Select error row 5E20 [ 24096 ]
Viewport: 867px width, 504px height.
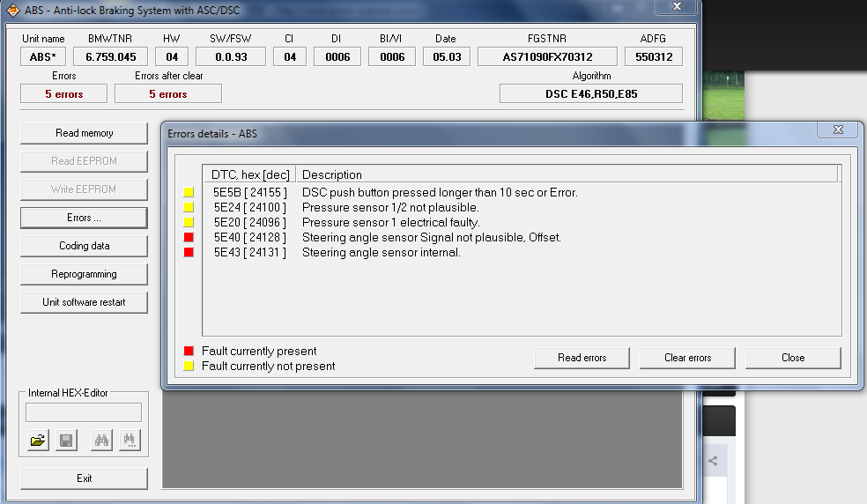[x=250, y=222]
